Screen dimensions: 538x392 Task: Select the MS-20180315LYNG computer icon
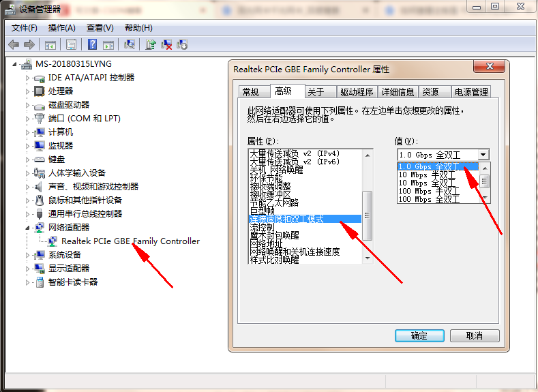27,64
